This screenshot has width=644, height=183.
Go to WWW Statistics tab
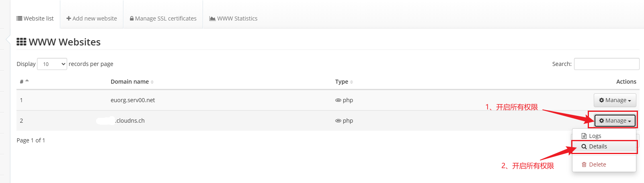(x=234, y=19)
